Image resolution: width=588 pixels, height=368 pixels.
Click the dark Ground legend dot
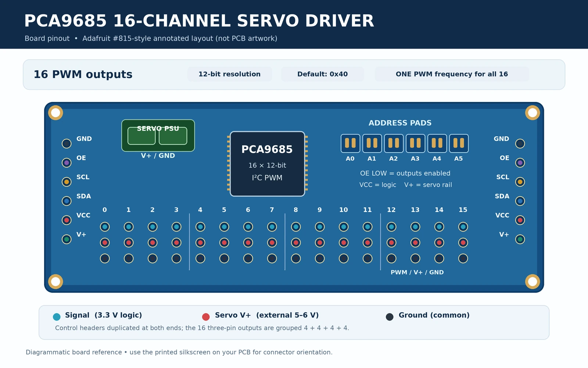click(x=390, y=317)
